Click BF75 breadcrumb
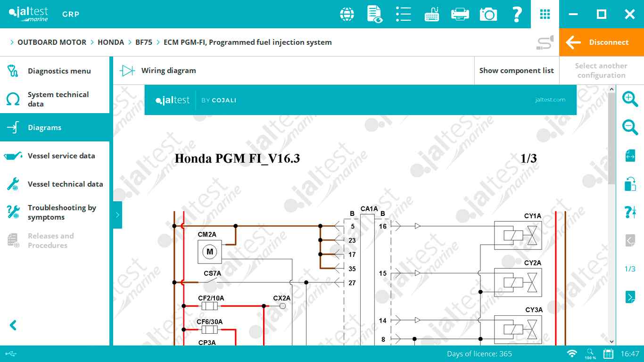This screenshot has width=644, height=362. point(144,42)
